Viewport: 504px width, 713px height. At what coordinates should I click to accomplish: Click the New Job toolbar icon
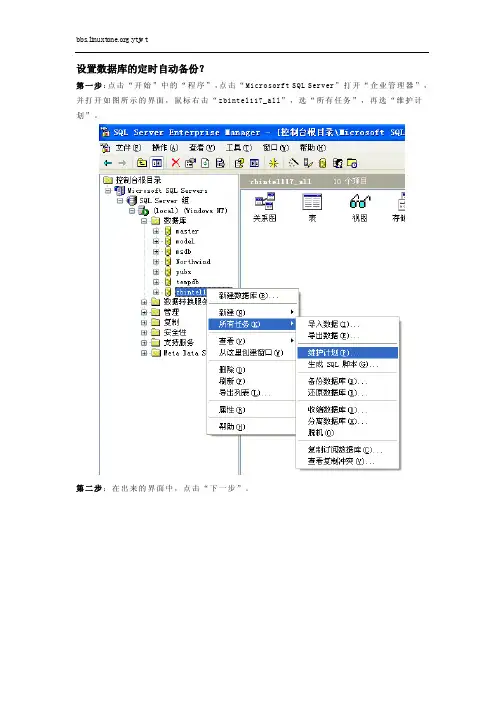[352, 163]
